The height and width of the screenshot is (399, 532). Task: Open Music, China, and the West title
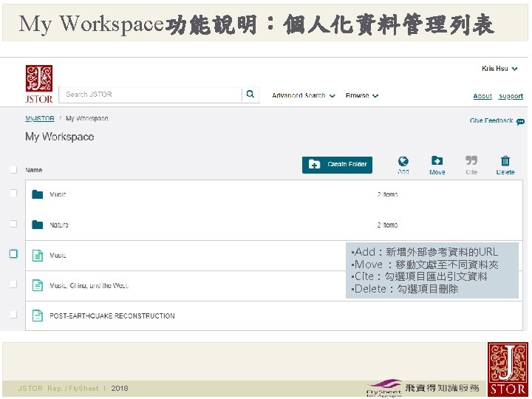89,286
